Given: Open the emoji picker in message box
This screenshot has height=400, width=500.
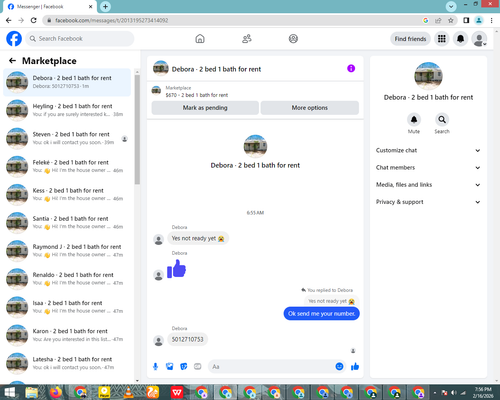Looking at the screenshot, I should 339,367.
